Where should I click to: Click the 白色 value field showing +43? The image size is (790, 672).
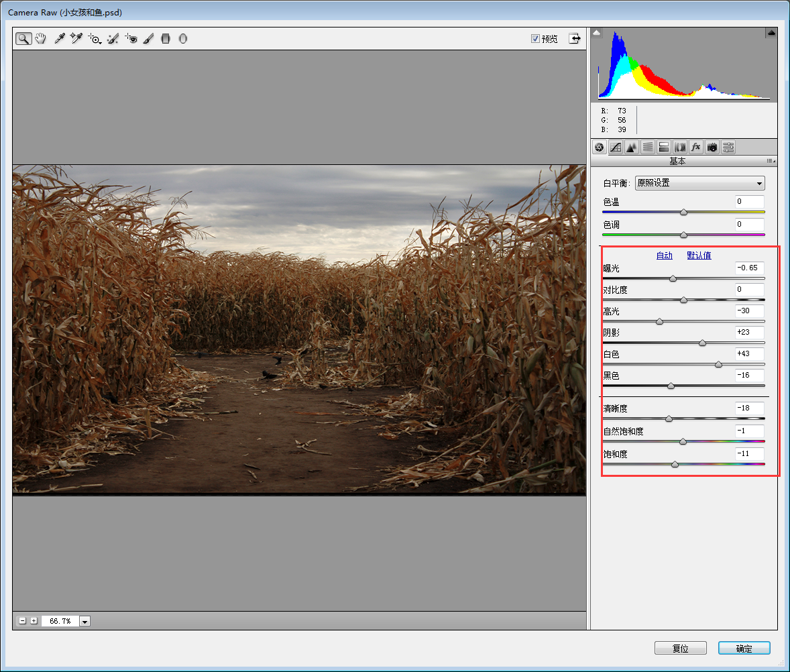pyautogui.click(x=749, y=353)
